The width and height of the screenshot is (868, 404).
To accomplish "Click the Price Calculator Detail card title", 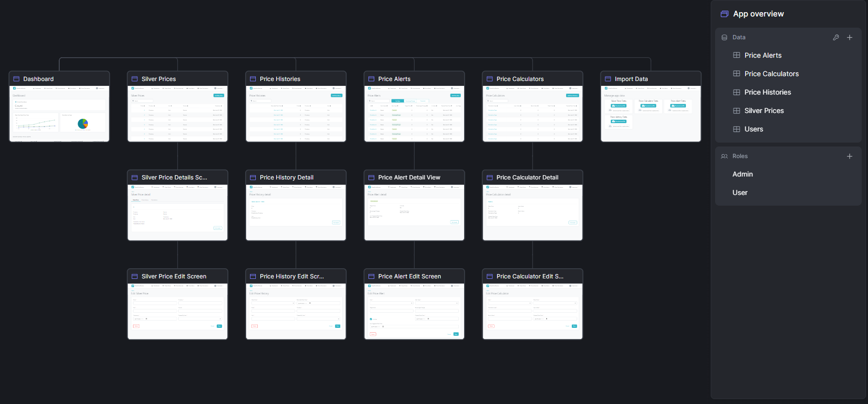I will 527,178.
